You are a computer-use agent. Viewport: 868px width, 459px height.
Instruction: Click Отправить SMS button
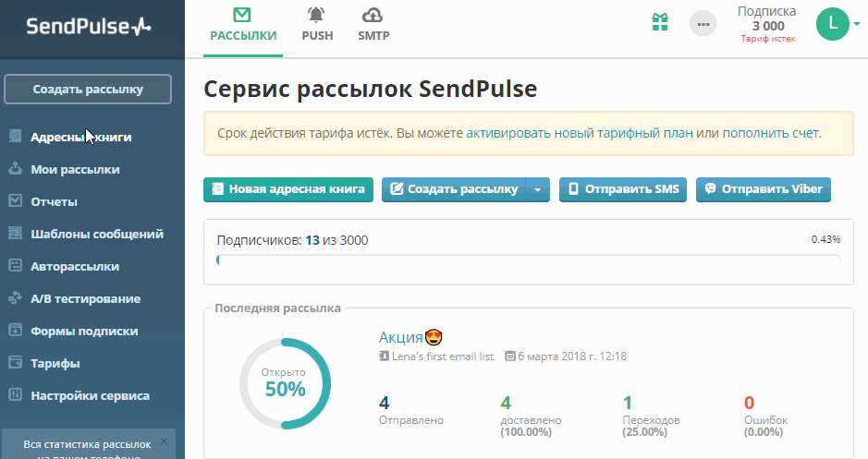tap(623, 189)
